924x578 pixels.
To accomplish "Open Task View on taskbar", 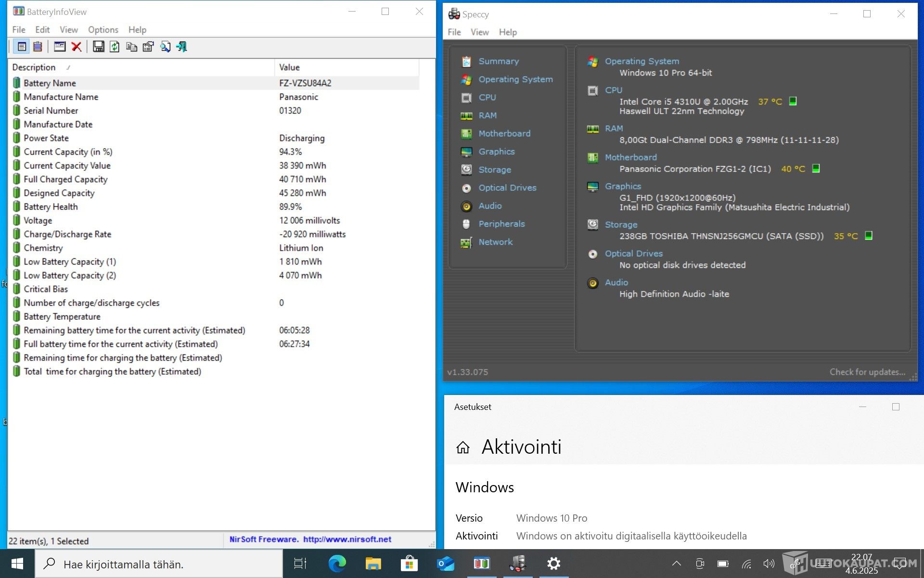I will [300, 564].
